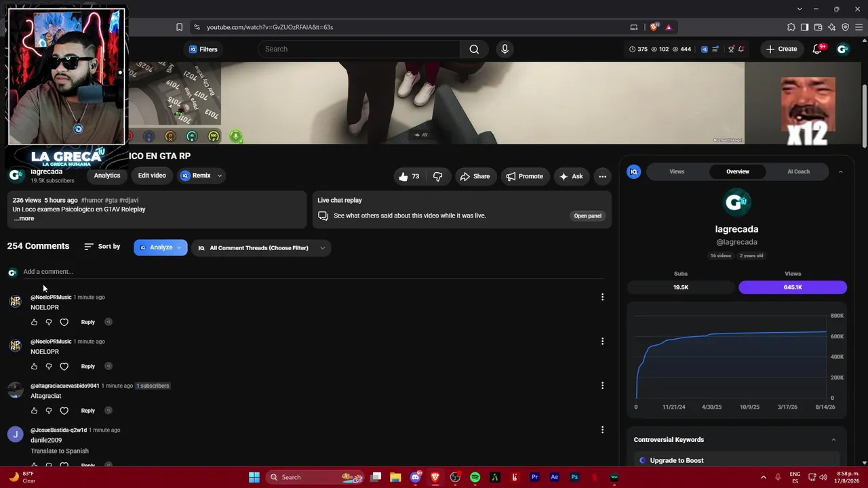Image resolution: width=868 pixels, height=488 pixels.
Task: Open Discord from the taskbar
Action: coord(416,477)
